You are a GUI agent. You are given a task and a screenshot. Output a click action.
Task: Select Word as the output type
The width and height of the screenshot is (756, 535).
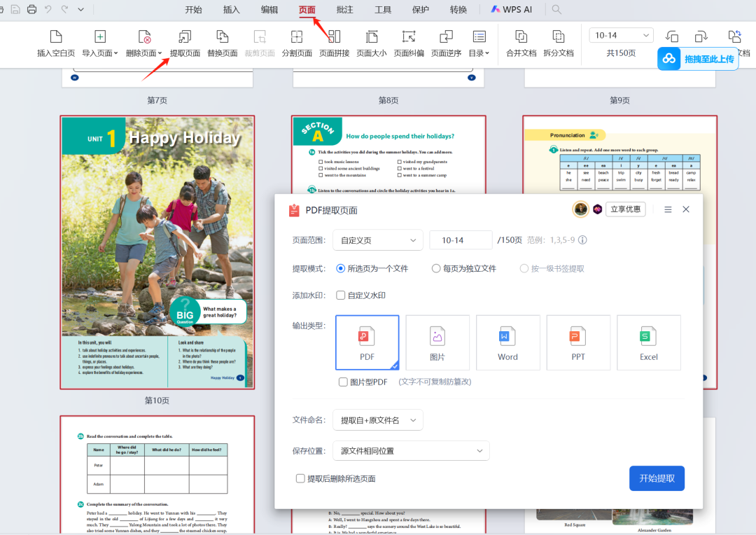(507, 342)
